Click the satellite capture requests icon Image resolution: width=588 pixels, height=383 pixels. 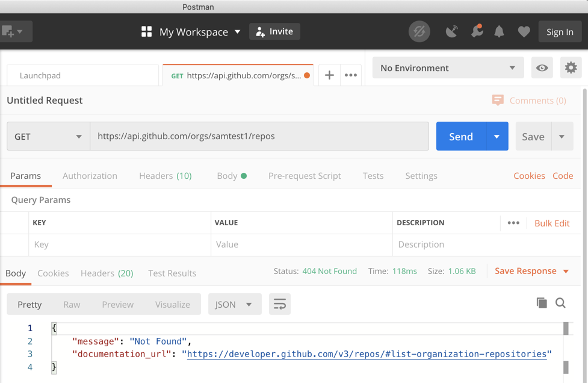click(x=451, y=32)
